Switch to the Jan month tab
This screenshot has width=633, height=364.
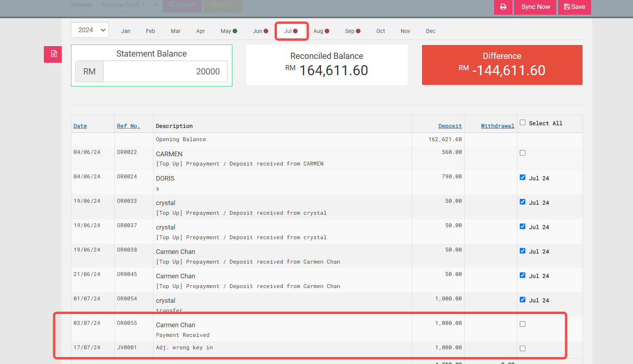point(126,31)
